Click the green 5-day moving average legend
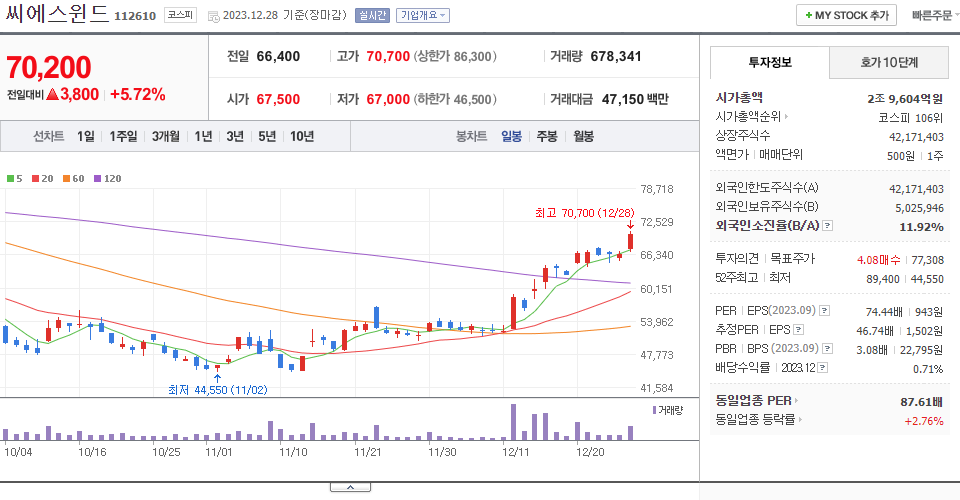Image resolution: width=960 pixels, height=500 pixels. [x=15, y=179]
